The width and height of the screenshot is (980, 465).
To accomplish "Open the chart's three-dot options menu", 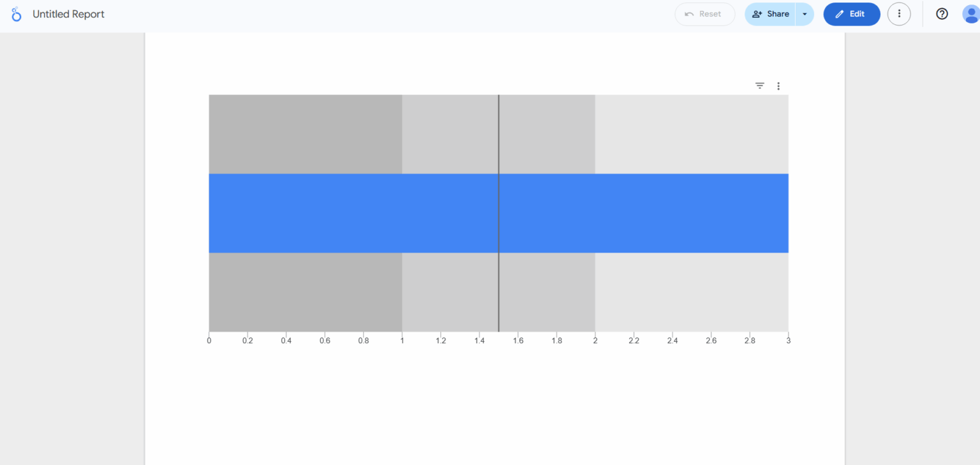I will click(x=778, y=85).
